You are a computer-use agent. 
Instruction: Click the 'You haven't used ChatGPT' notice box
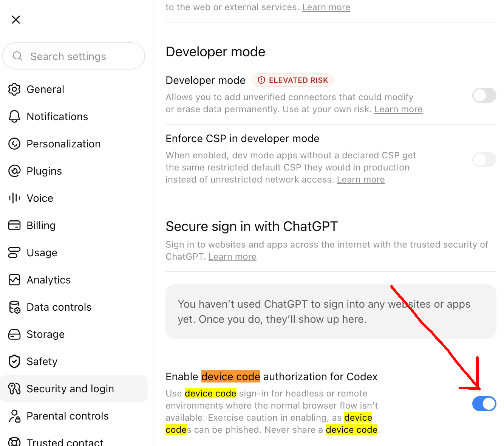[x=331, y=311]
